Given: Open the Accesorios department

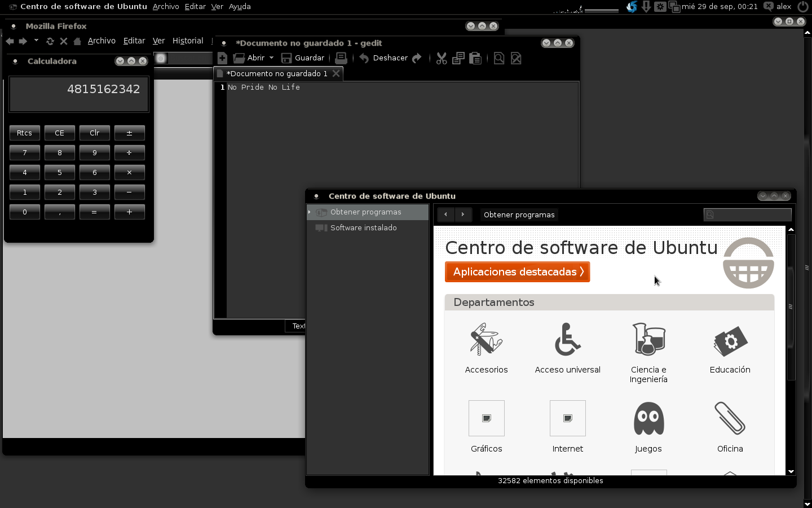Looking at the screenshot, I should pos(487,348).
